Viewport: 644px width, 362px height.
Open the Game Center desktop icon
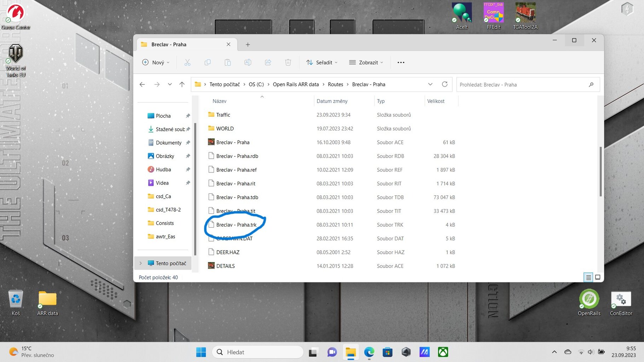tap(16, 17)
